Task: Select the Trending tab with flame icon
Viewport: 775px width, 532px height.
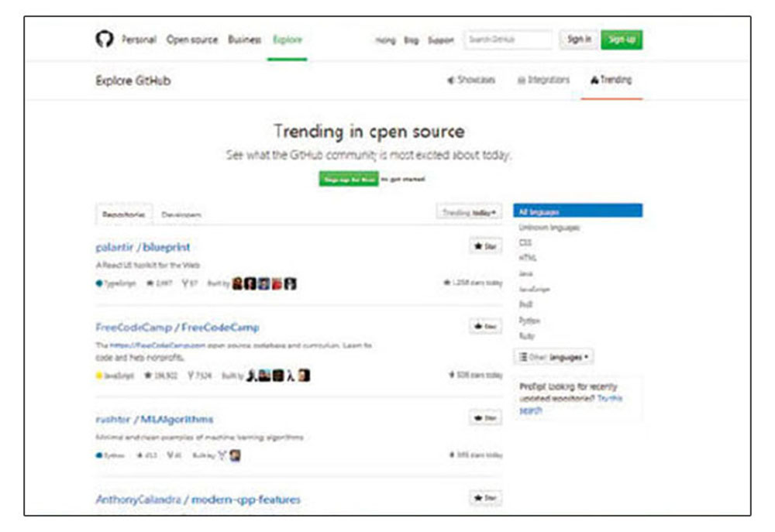Action: tap(611, 80)
